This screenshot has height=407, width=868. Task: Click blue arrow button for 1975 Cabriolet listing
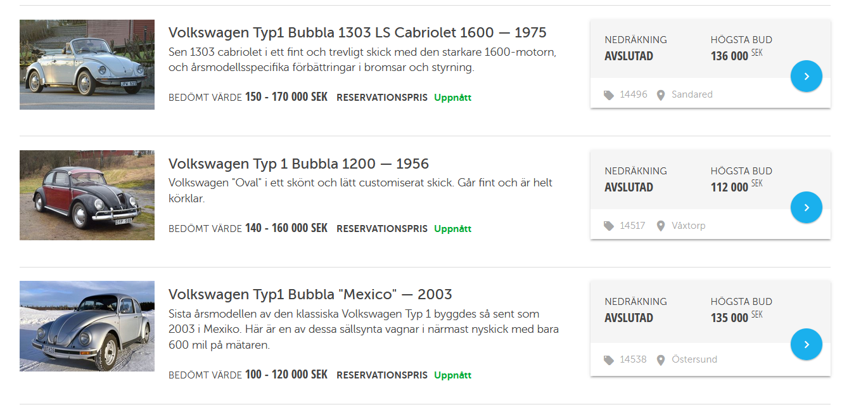tap(806, 77)
